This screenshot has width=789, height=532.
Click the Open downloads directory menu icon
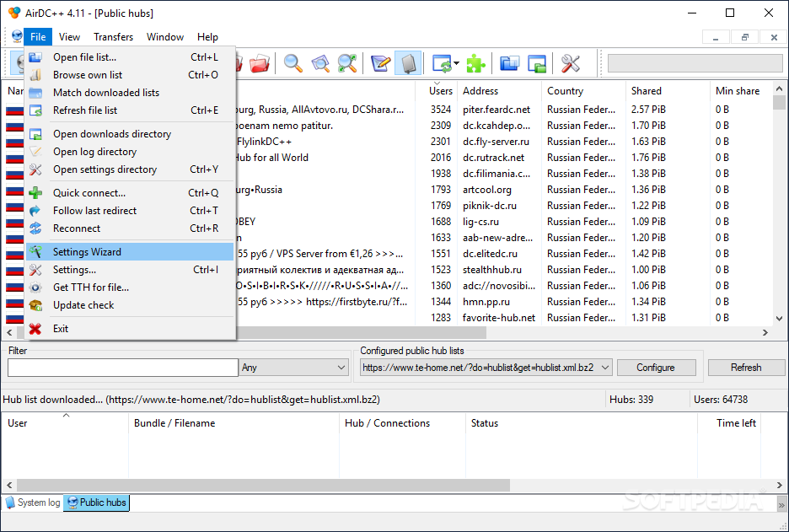(35, 134)
